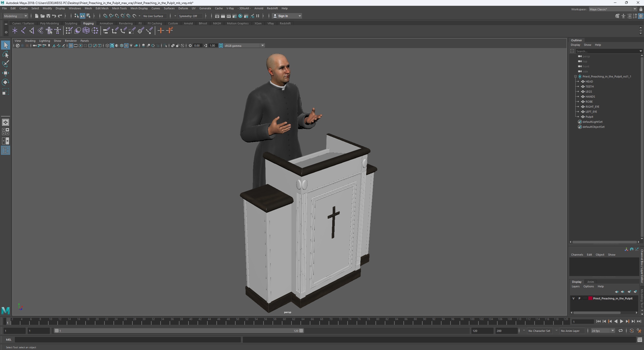Click the Redo arrow icon
Screen dimensions: 644x350
(60, 16)
